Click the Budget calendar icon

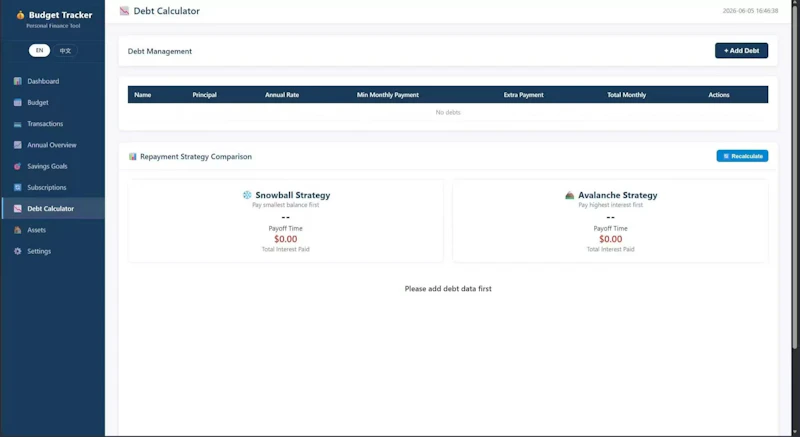(18, 102)
